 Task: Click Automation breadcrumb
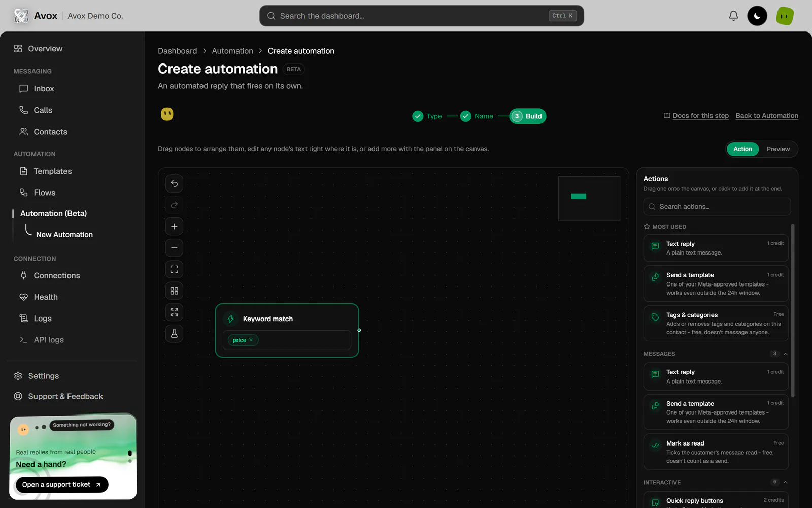[232, 51]
